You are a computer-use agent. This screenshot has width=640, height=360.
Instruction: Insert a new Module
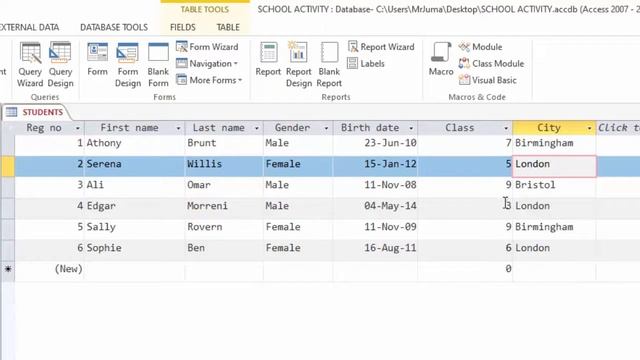(x=480, y=47)
